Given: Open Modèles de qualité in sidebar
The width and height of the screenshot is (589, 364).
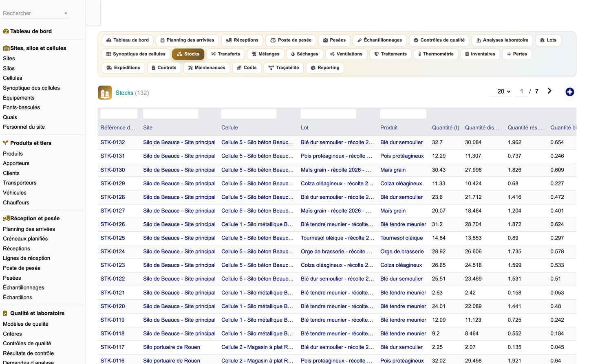Looking at the screenshot, I should coord(26,324).
